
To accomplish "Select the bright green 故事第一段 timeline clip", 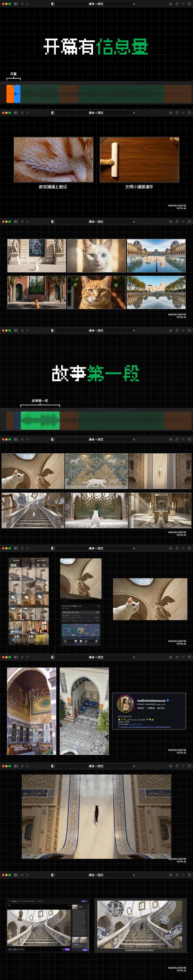I will [x=40, y=420].
